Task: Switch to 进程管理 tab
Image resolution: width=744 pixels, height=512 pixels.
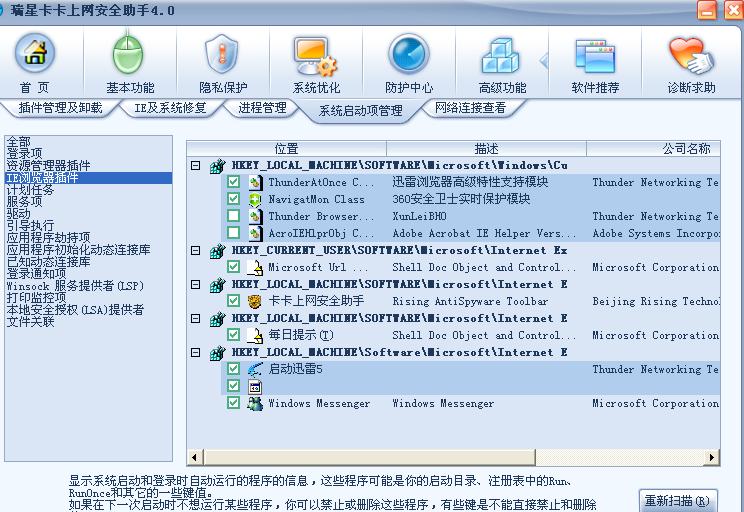Action: click(x=262, y=108)
